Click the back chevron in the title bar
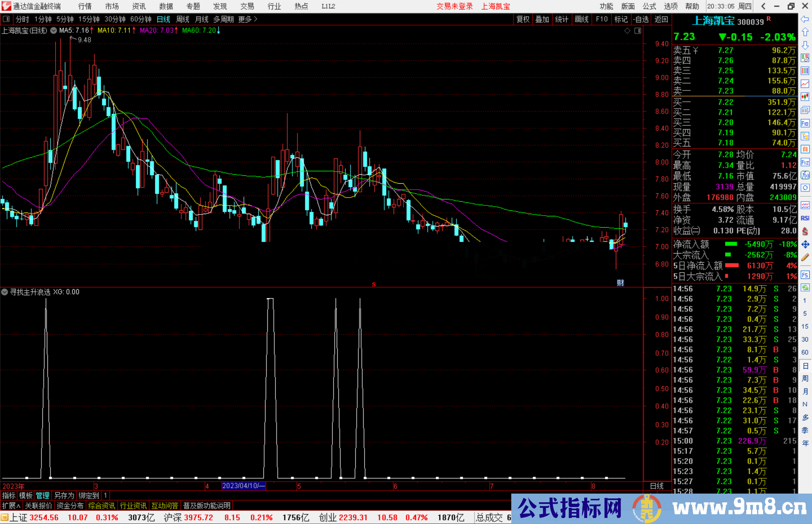Image resolution: width=812 pixels, height=524 pixels. (763, 6)
